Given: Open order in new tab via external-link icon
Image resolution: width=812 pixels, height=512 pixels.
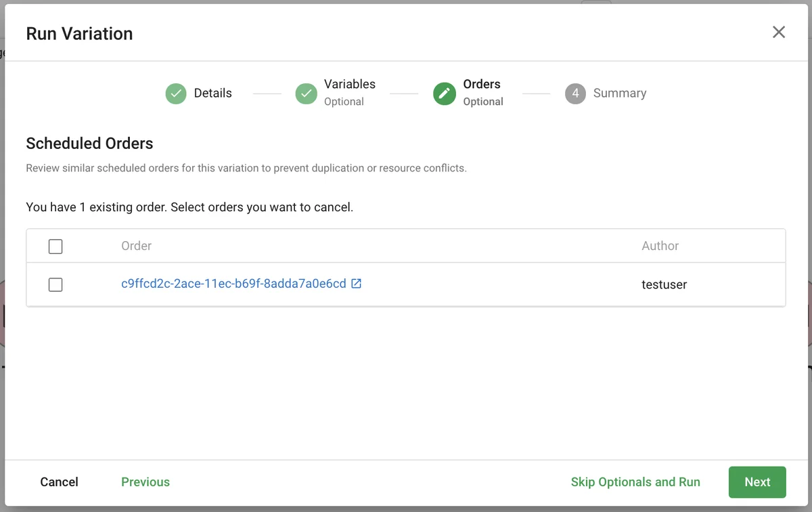Looking at the screenshot, I should point(357,284).
